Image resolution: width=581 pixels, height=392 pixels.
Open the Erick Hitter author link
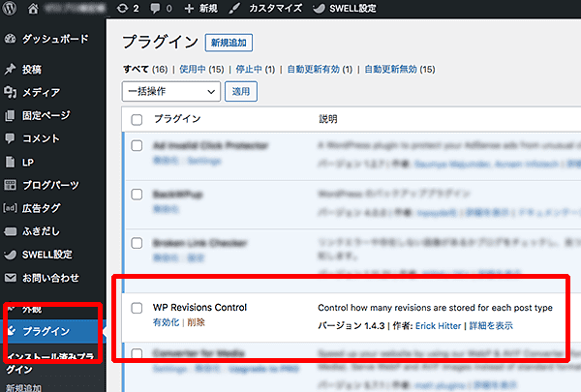438,325
